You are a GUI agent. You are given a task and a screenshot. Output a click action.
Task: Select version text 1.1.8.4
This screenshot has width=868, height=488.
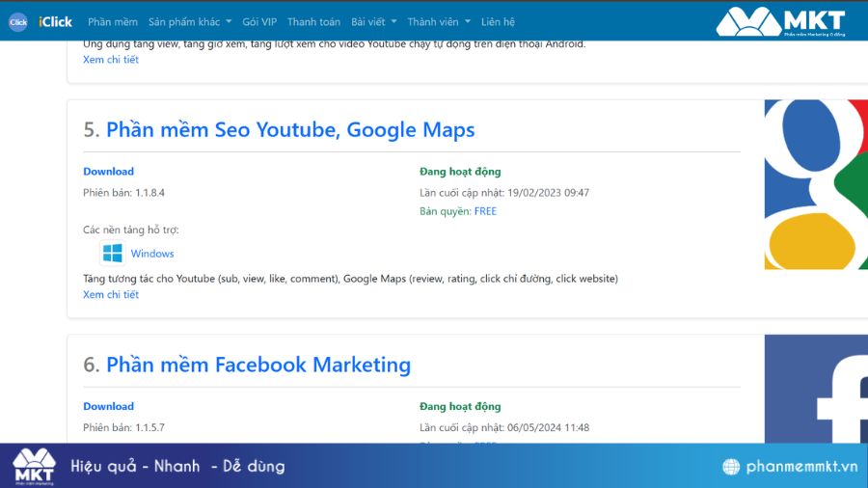(150, 193)
